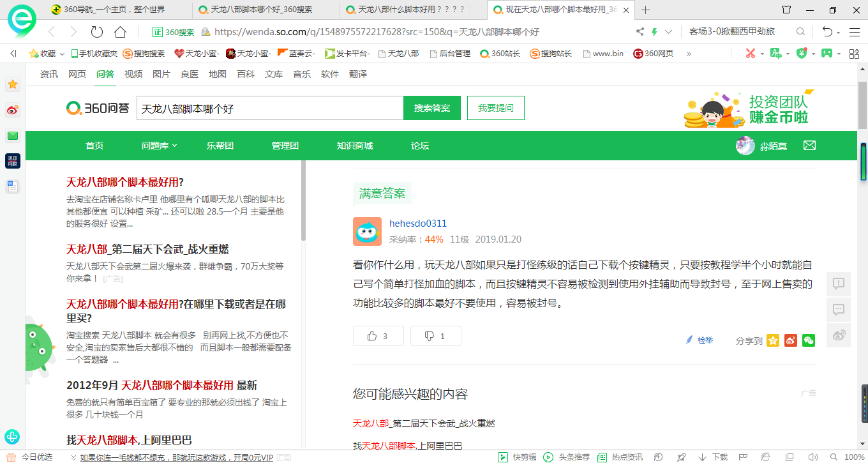Viewport: 868px width, 463px height.
Task: Reload the current page
Action: 97,32
